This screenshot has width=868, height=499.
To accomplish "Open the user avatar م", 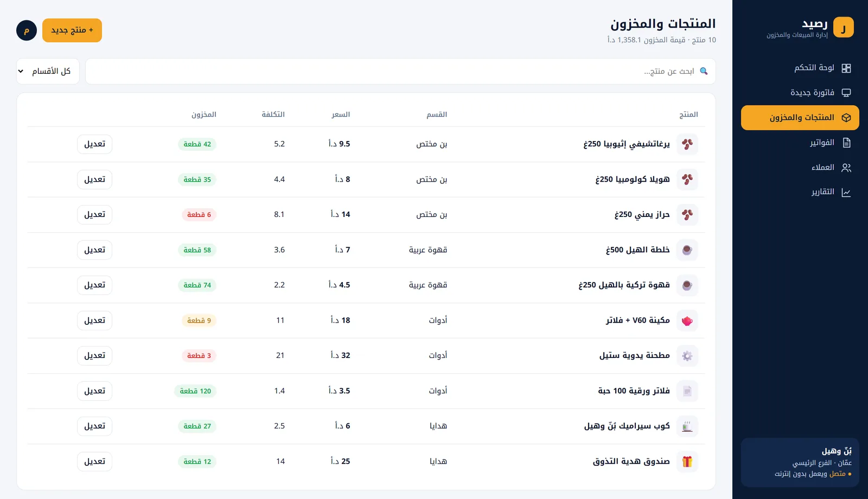I will [x=27, y=30].
